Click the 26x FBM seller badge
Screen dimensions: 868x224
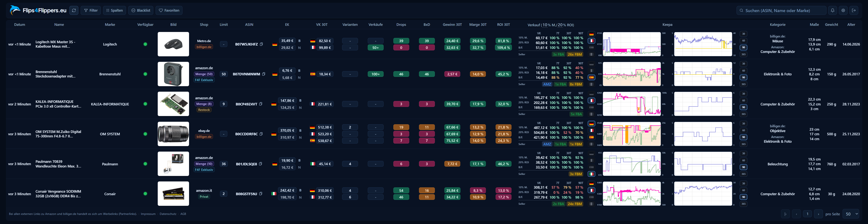(575, 54)
